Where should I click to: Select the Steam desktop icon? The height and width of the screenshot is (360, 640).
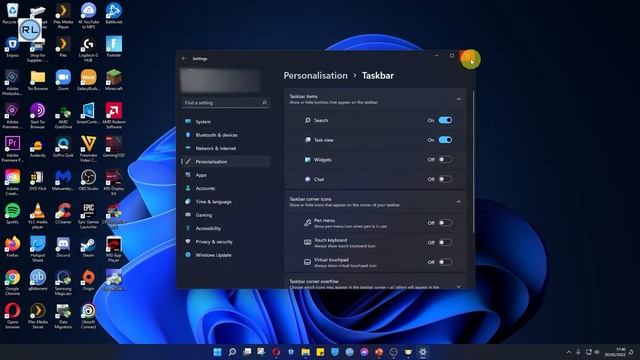point(88,247)
